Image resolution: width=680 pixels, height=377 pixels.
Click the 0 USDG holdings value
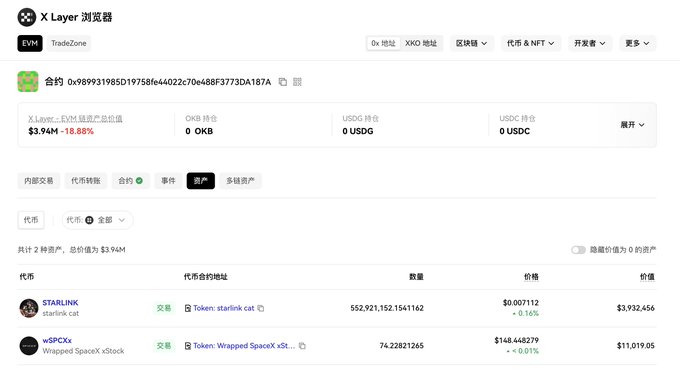coord(358,131)
